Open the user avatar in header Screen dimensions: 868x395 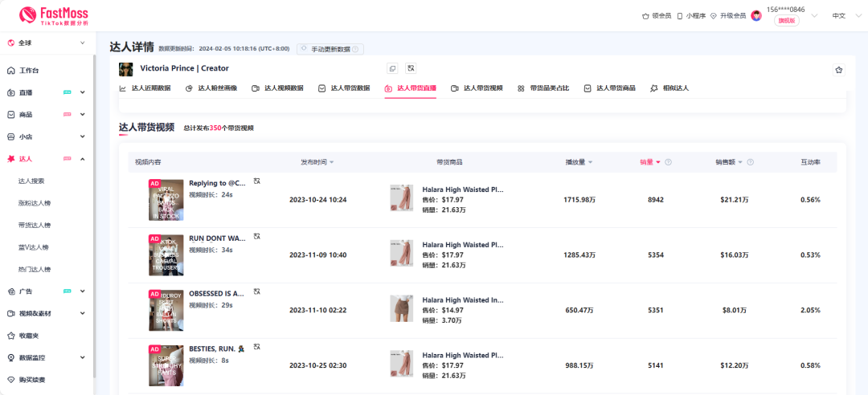coord(756,15)
